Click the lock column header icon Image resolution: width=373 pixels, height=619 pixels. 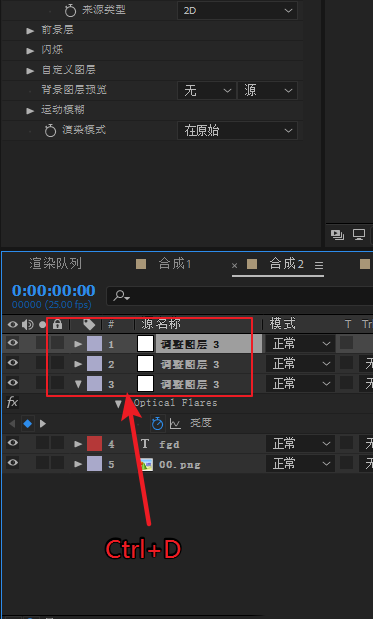pyautogui.click(x=58, y=325)
